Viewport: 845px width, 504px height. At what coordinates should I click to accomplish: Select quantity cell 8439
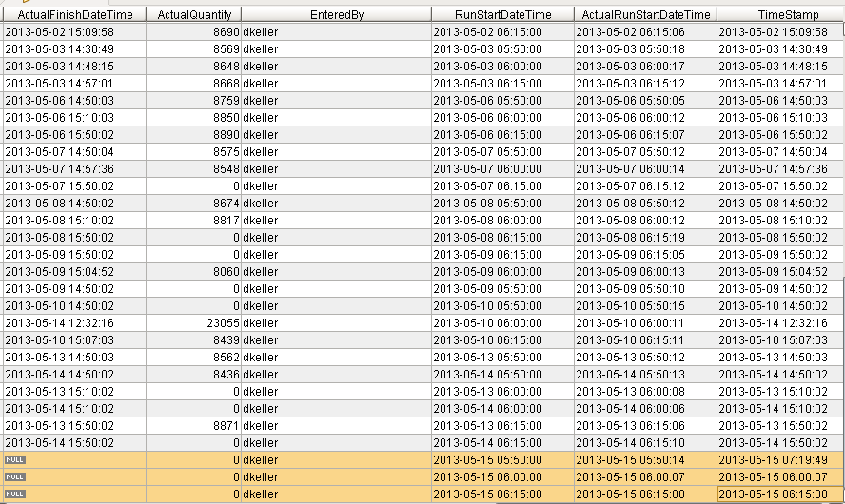click(x=193, y=339)
